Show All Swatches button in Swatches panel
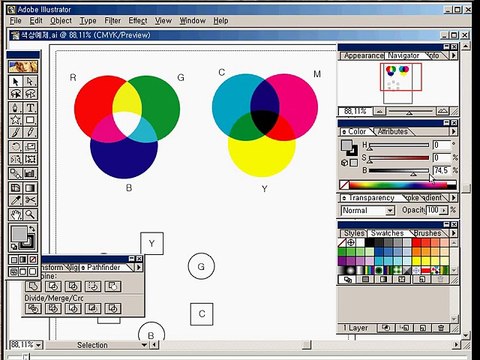Image resolution: width=480 pixels, height=360 pixels. [348, 279]
